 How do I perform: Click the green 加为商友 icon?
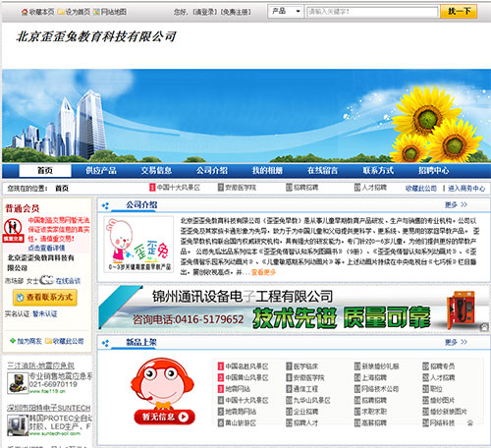point(13,341)
